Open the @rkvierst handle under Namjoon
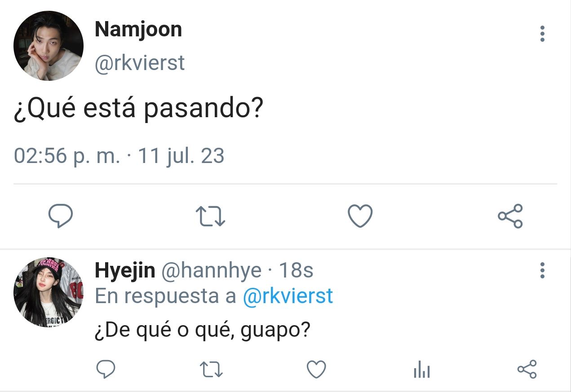Viewport: 571px width, 392px height. 140,63
